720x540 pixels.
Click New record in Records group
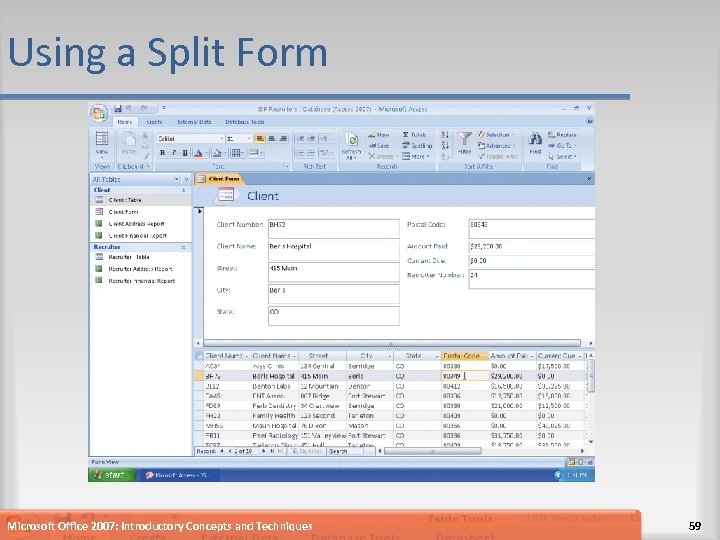[x=379, y=135]
